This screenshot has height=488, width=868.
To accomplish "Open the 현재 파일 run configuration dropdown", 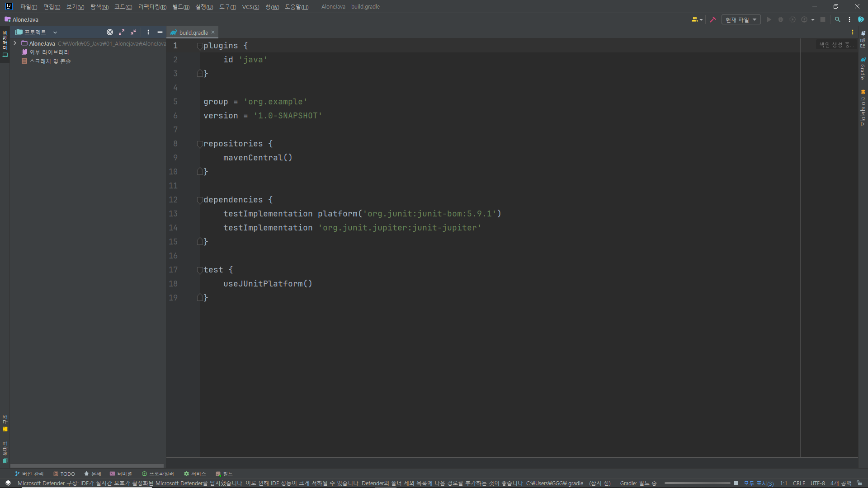I will [741, 19].
